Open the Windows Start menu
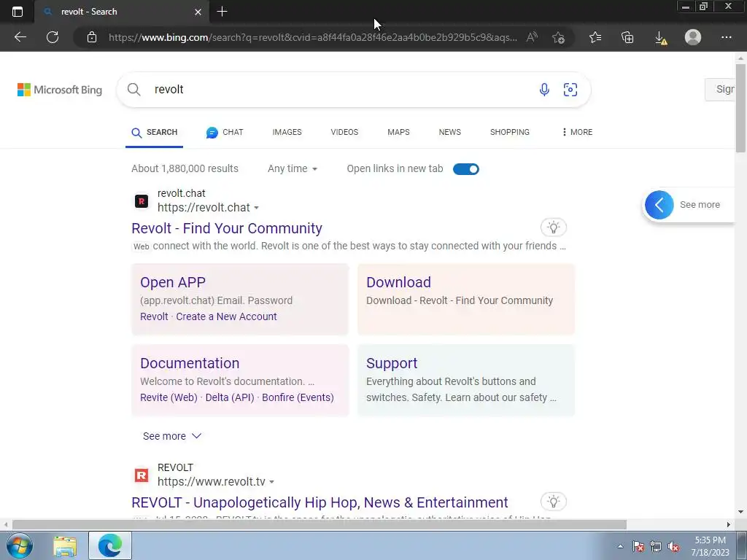This screenshot has height=560, width=747. [19, 545]
